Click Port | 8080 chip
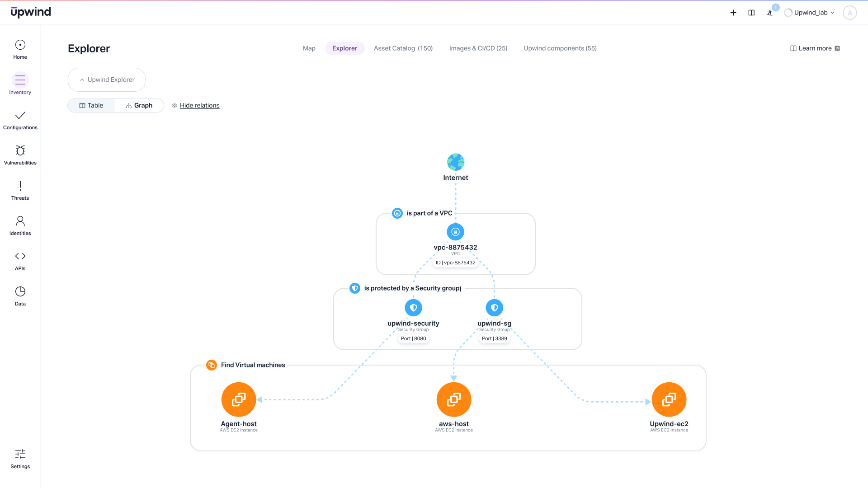The height and width of the screenshot is (488, 868). (413, 338)
